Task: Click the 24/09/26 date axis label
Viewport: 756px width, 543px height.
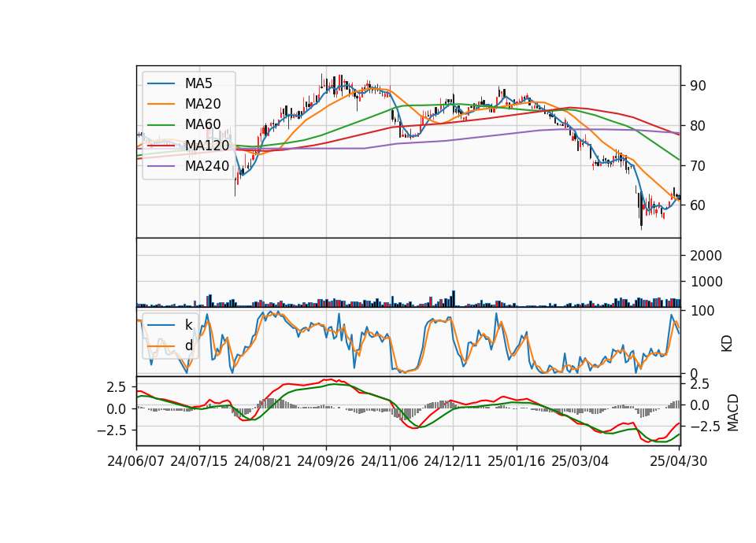Action: click(x=326, y=461)
